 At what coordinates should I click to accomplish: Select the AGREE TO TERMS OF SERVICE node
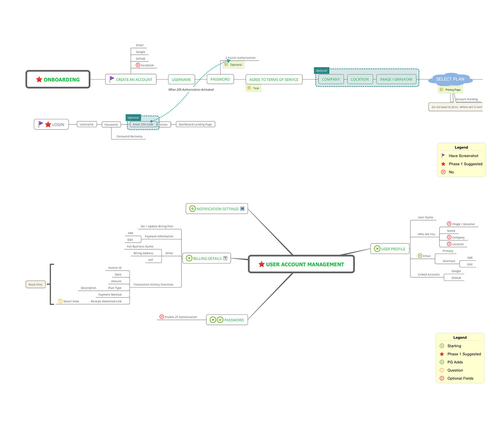tap(274, 80)
